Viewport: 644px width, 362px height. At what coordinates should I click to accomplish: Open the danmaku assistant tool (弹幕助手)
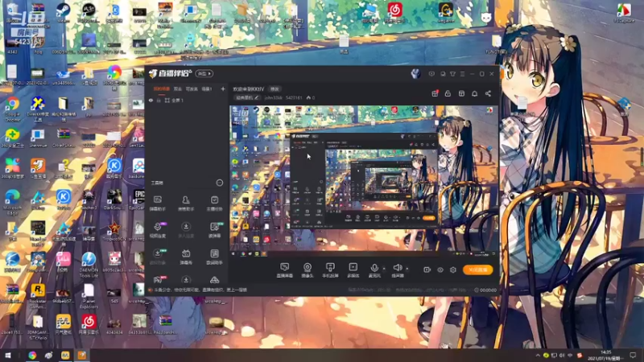point(158,204)
